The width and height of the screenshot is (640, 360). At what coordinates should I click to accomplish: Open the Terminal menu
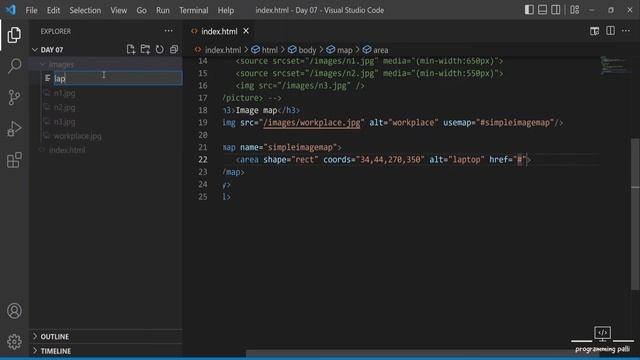[193, 10]
